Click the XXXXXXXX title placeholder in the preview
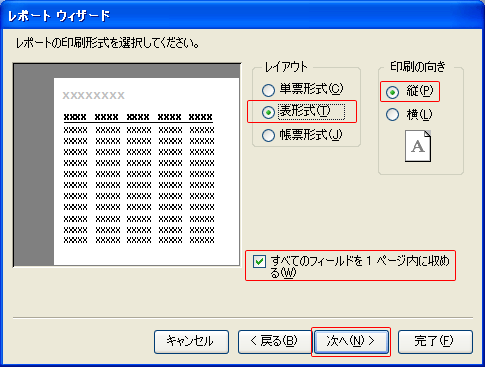This screenshot has width=485, height=367. [94, 95]
